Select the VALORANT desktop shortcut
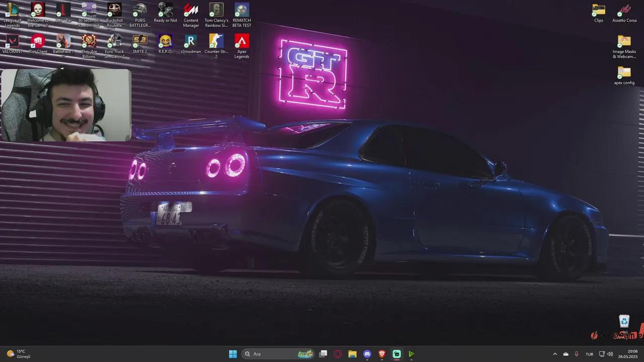 point(12,44)
